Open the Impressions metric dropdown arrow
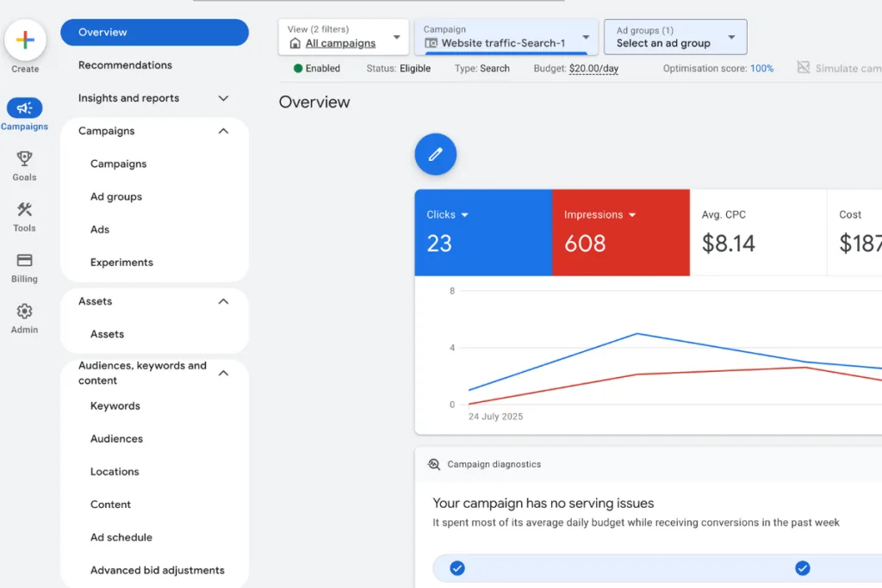Image resolution: width=882 pixels, height=588 pixels. point(632,215)
